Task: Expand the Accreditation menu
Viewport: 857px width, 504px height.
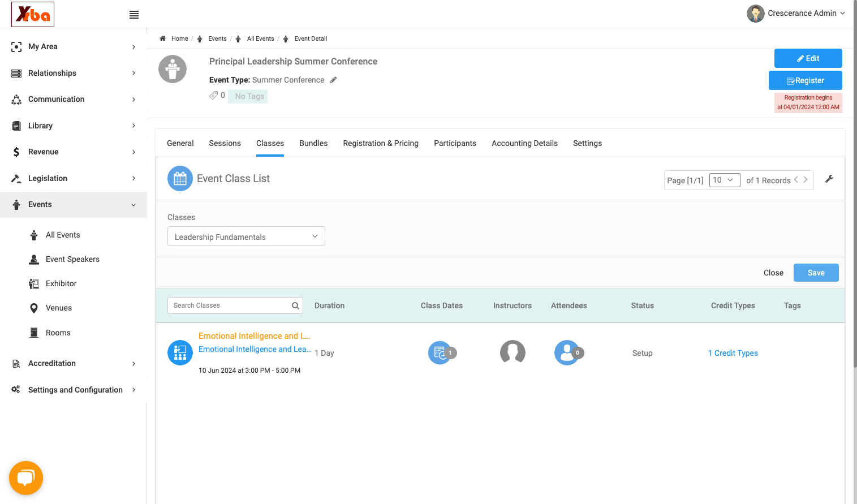Action: (74, 363)
